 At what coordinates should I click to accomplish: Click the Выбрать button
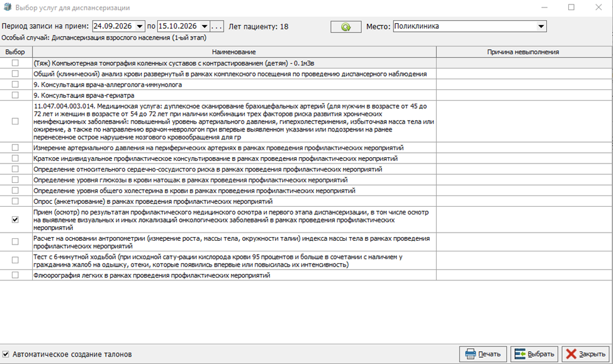pos(534,354)
